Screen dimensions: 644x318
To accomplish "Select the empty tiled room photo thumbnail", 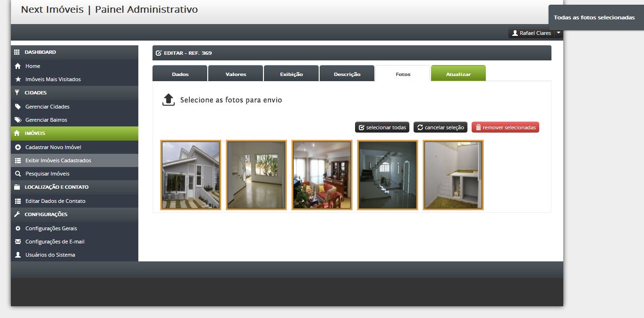I will [256, 175].
